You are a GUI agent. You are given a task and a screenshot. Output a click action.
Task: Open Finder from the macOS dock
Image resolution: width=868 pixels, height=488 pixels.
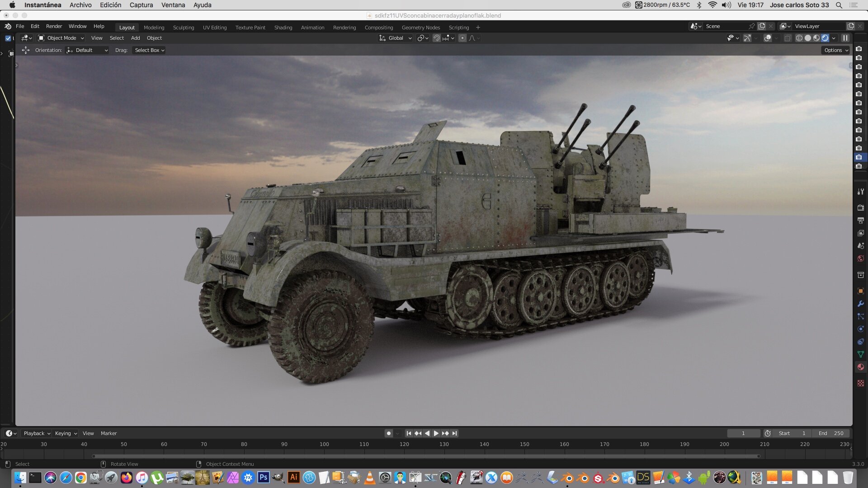click(x=20, y=477)
